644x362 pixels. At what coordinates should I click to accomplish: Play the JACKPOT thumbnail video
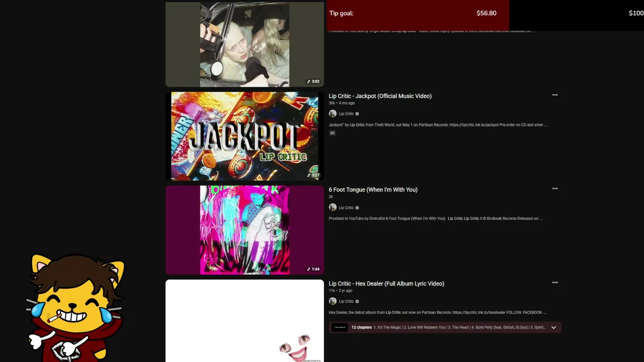tap(245, 136)
